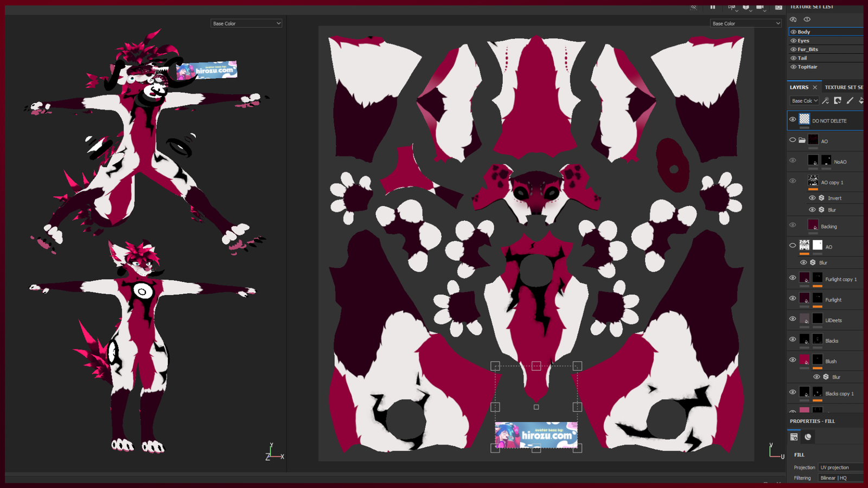Viewport: 868px width, 488px height.
Task: Switch to the Texture Set Settings tab
Action: pyautogui.click(x=844, y=87)
